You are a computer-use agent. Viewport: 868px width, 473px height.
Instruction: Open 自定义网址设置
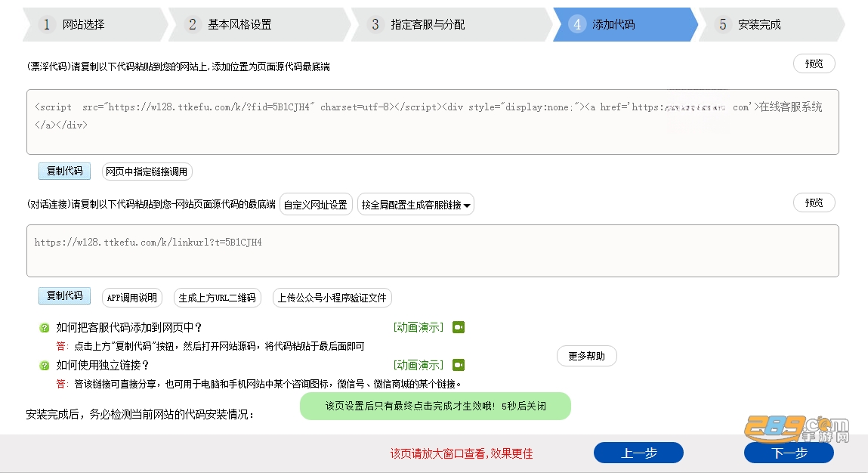(316, 205)
